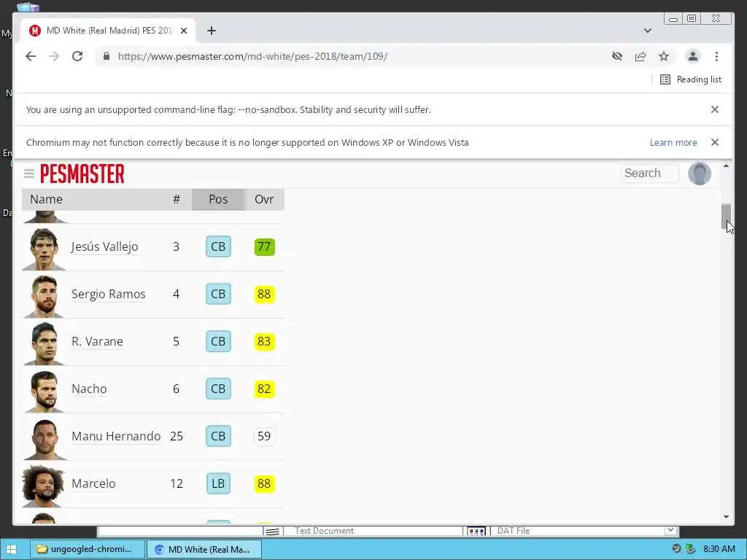The image size is (747, 560).
Task: Open Marcelo player page
Action: tap(93, 483)
